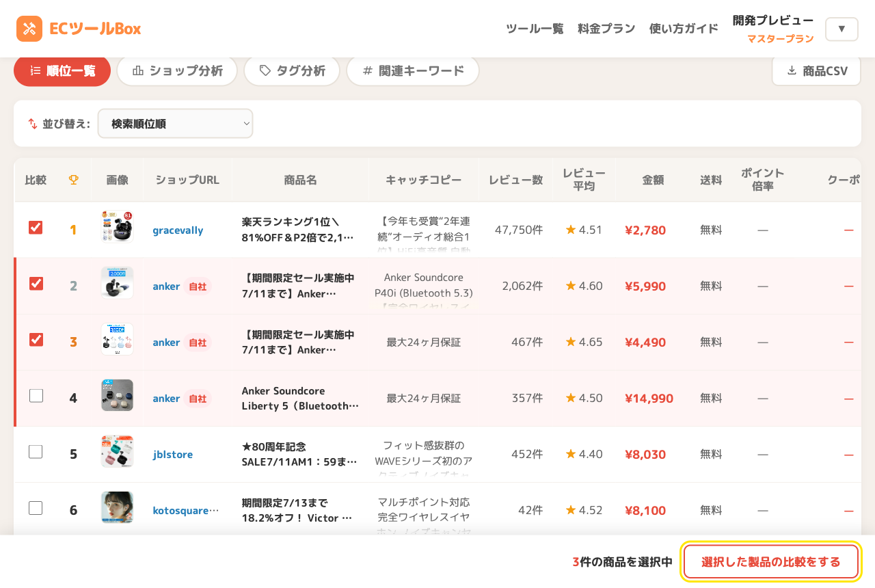875x588 pixels.
Task: Click the ¥2,780 price
Action: tap(645, 230)
